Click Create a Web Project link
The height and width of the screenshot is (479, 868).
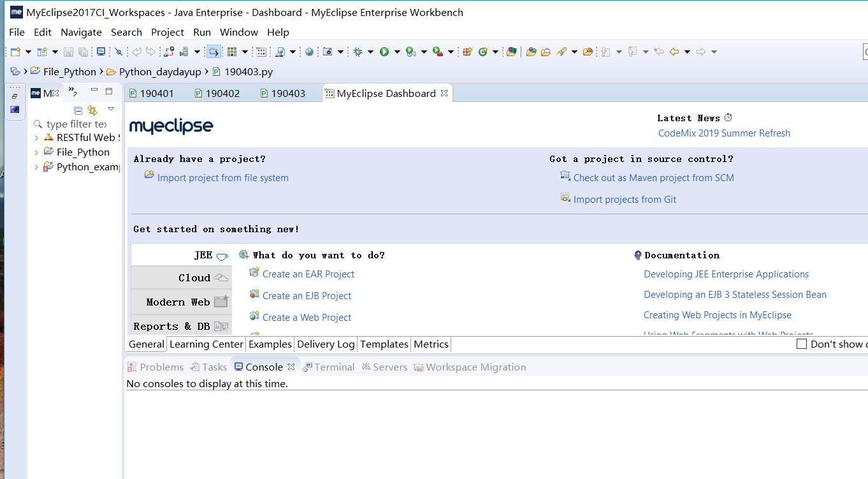coord(307,318)
